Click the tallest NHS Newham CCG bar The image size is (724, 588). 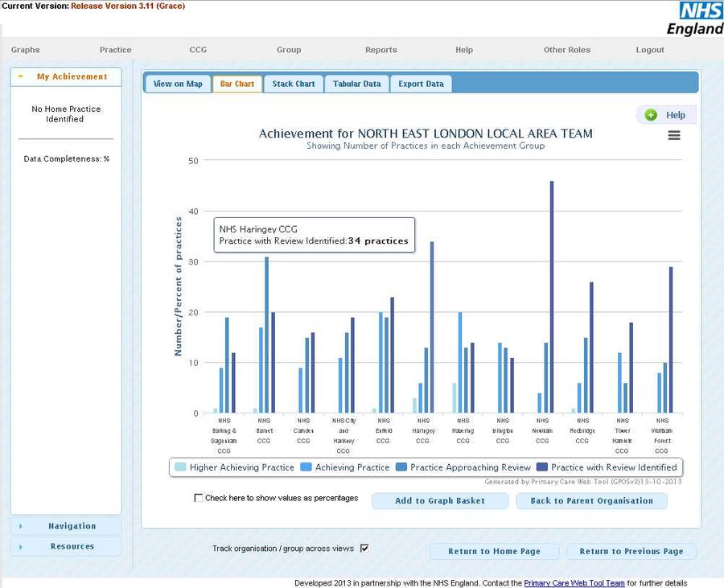click(552, 298)
